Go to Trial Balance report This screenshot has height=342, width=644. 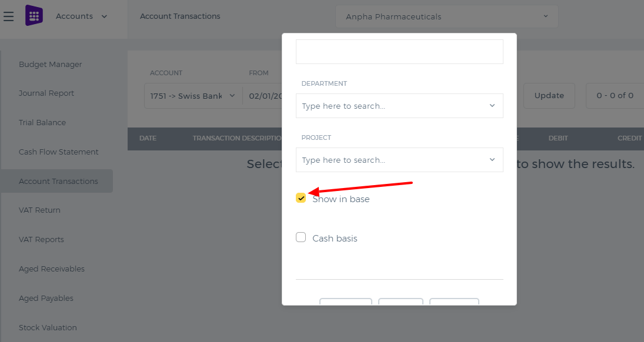42,122
